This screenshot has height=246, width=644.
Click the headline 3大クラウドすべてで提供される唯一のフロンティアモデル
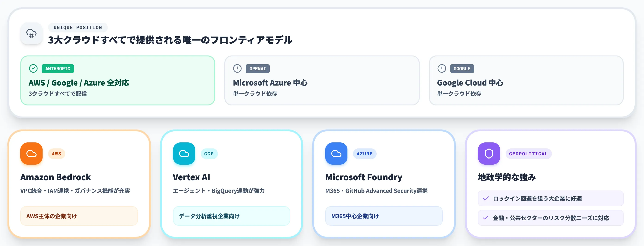(x=170, y=40)
